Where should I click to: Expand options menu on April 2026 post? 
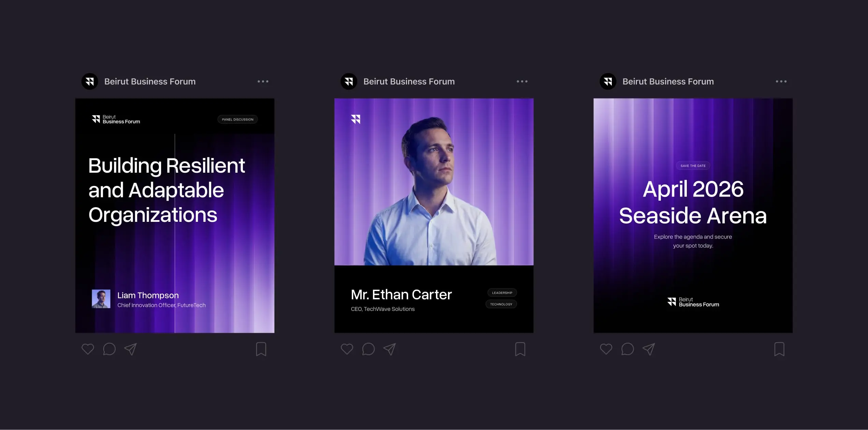781,82
